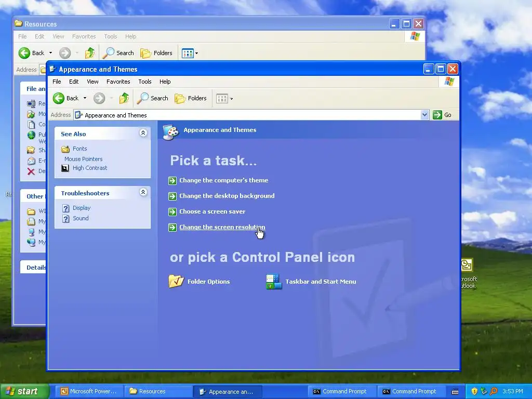Click security shield icon in system tray
Viewport: 532px width, 399px height.
tap(474, 392)
